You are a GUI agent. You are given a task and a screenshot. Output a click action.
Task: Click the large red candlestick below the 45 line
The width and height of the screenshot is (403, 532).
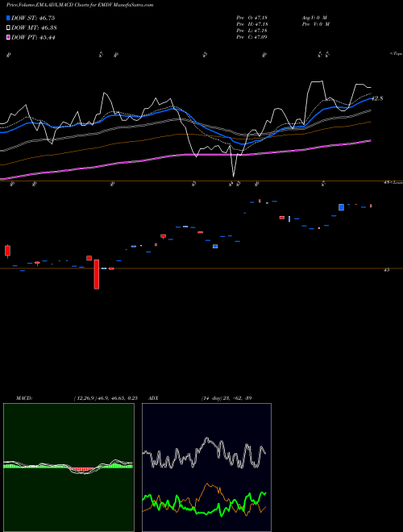97,274
